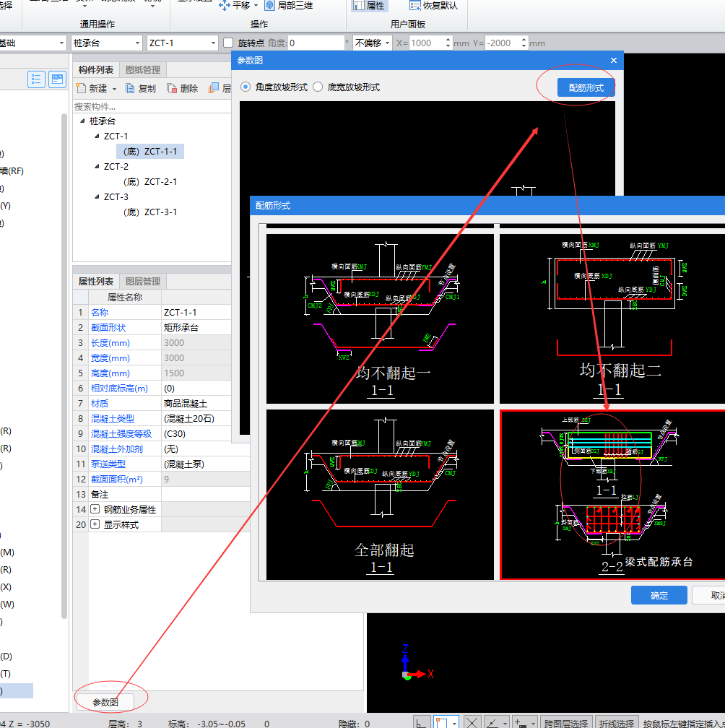Switch to 构件列表 tab
This screenshot has width=725, height=728.
pyautogui.click(x=96, y=69)
